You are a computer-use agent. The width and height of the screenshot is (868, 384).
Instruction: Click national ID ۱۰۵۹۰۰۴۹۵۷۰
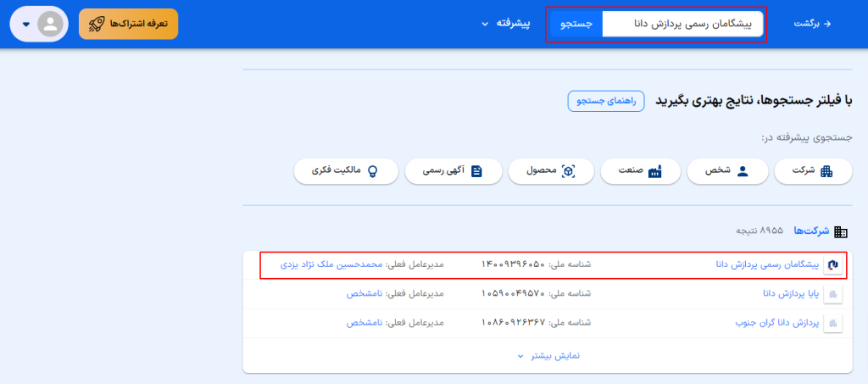click(513, 294)
